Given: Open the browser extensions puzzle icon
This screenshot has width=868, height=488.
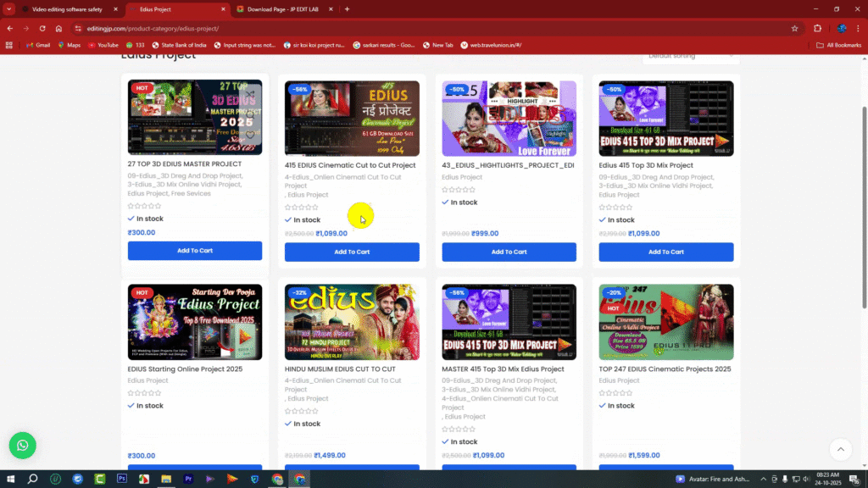Looking at the screenshot, I should click(x=817, y=28).
